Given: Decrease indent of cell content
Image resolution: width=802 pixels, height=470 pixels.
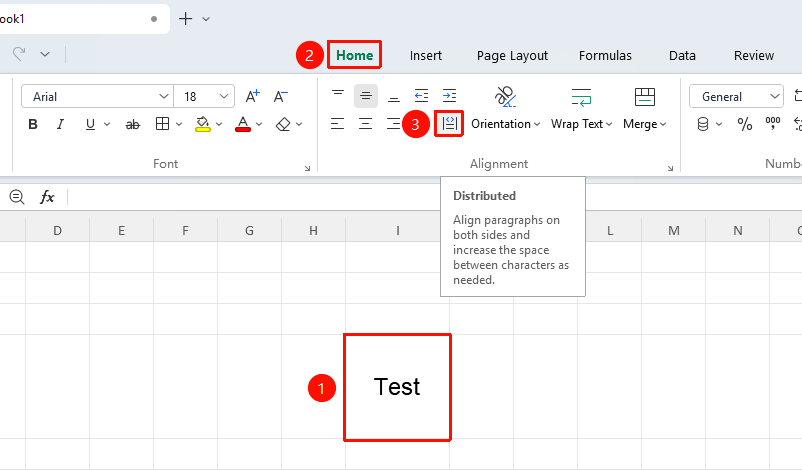Looking at the screenshot, I should (421, 96).
